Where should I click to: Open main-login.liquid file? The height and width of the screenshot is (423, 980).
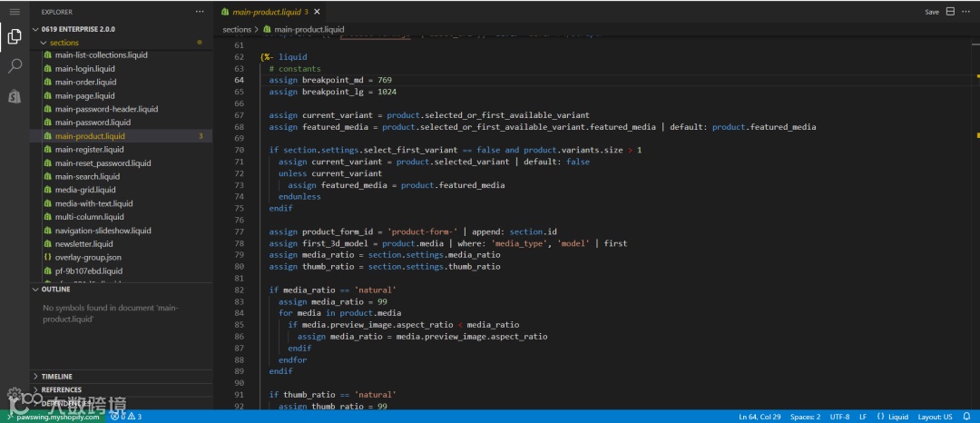[x=85, y=69]
